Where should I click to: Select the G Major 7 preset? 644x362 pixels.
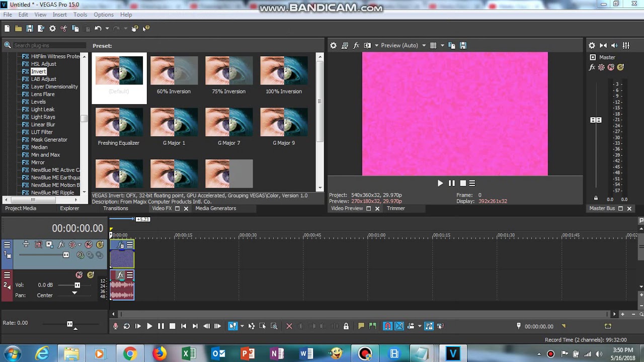click(229, 127)
